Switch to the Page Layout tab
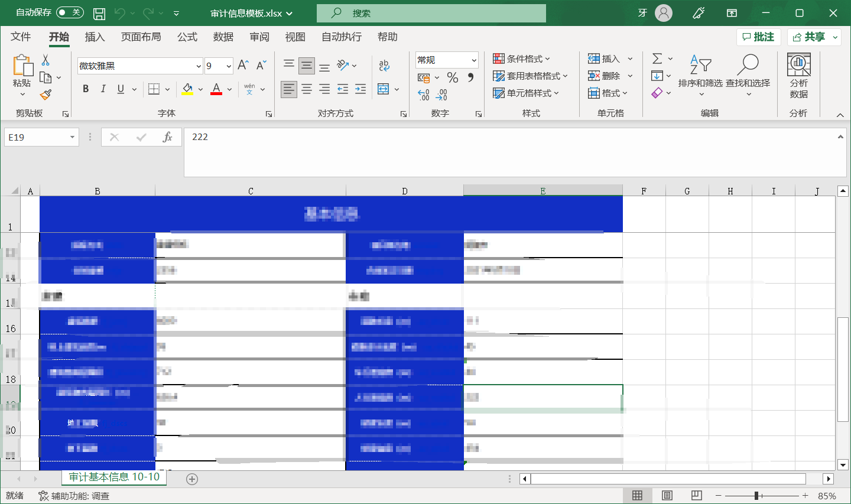The image size is (851, 504). click(x=141, y=37)
